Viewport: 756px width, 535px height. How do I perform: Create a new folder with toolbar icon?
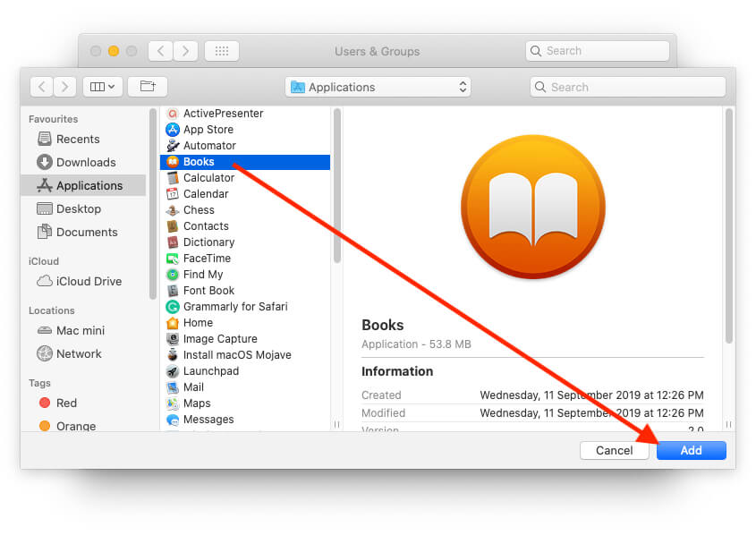(x=148, y=87)
